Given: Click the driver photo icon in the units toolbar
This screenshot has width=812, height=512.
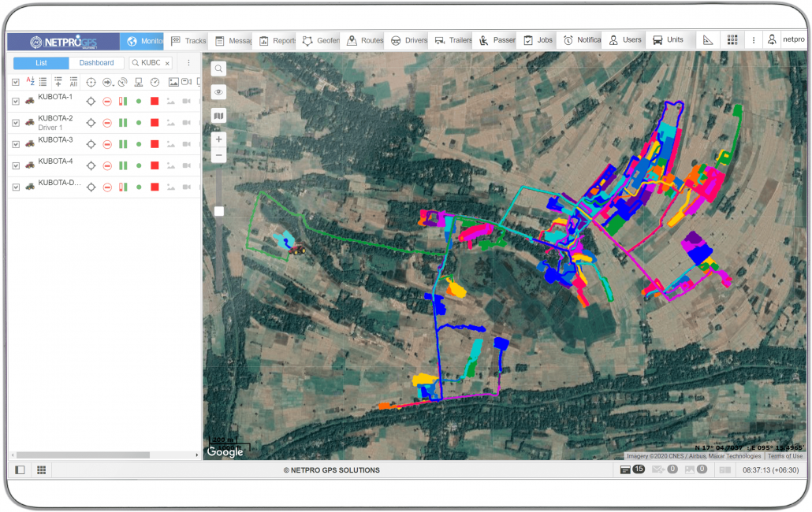Looking at the screenshot, I should coord(173,82).
